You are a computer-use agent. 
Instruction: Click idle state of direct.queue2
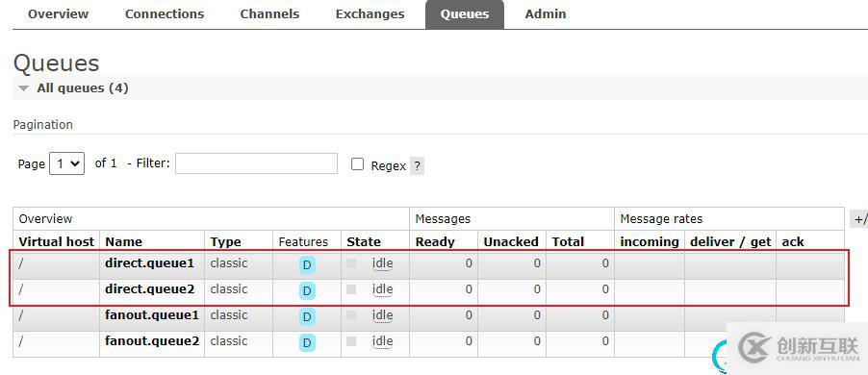coord(383,289)
